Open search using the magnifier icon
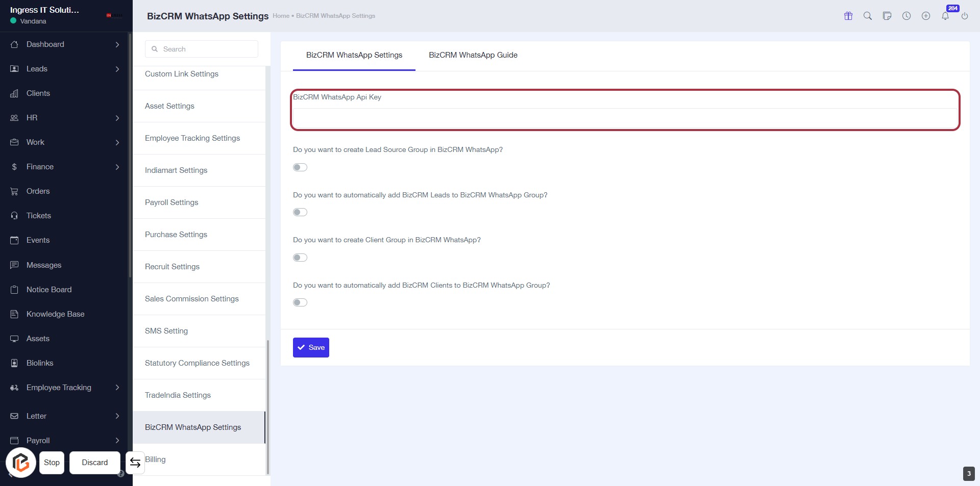This screenshot has width=980, height=486. click(x=868, y=16)
